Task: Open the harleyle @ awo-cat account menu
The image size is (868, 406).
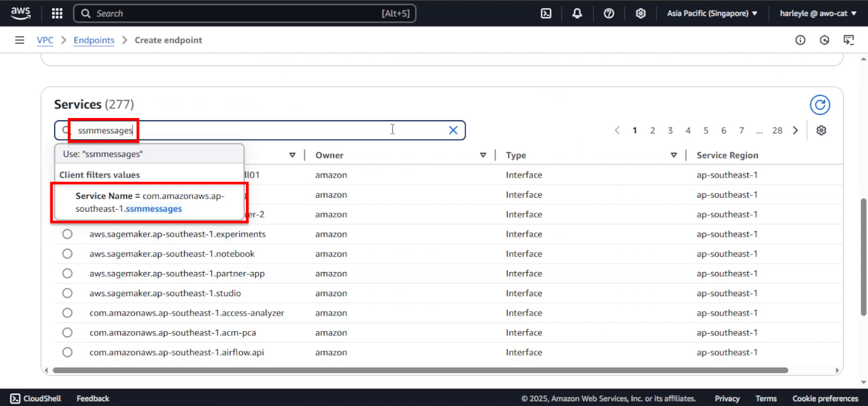Action: [x=818, y=14]
